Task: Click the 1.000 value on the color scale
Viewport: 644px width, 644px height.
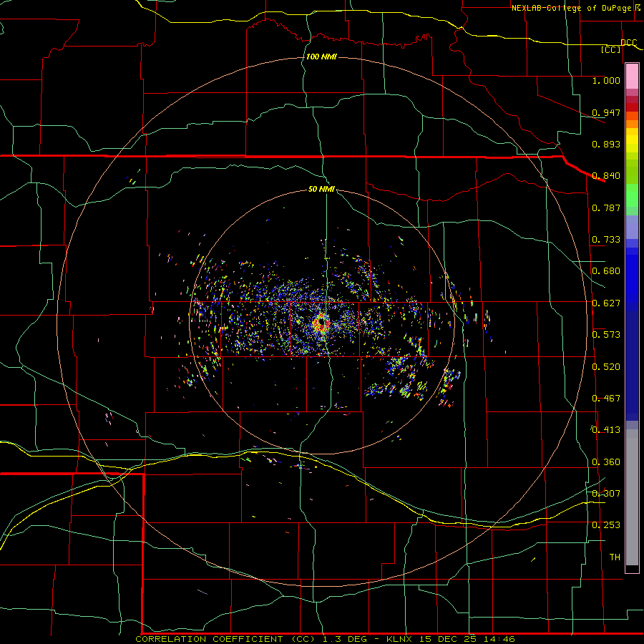Action: coord(606,80)
